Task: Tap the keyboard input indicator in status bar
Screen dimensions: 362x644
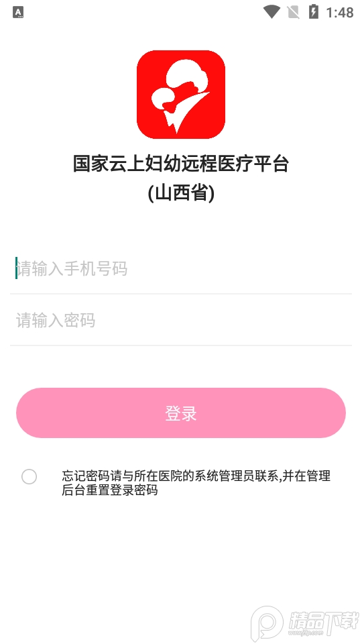Action: (x=18, y=12)
